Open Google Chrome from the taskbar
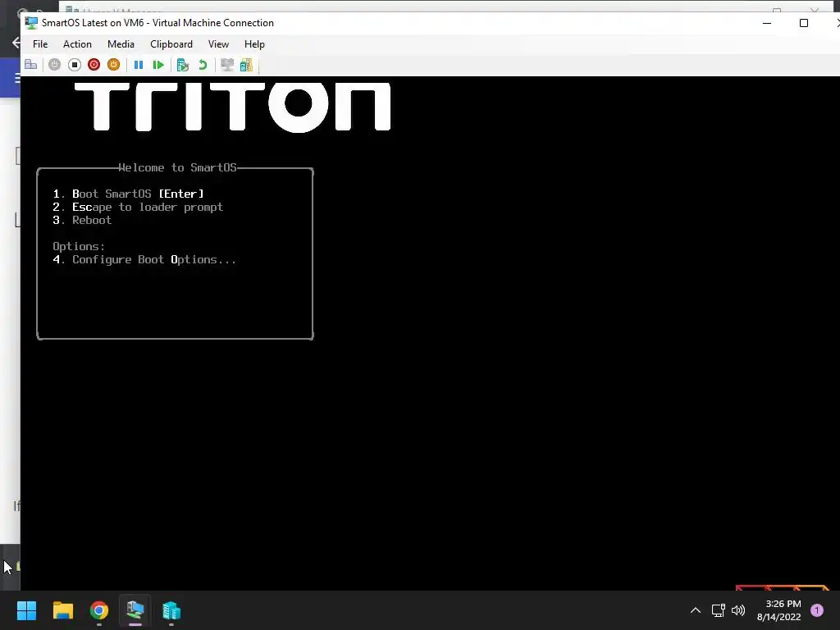Screen dimensions: 840x630 99,610
